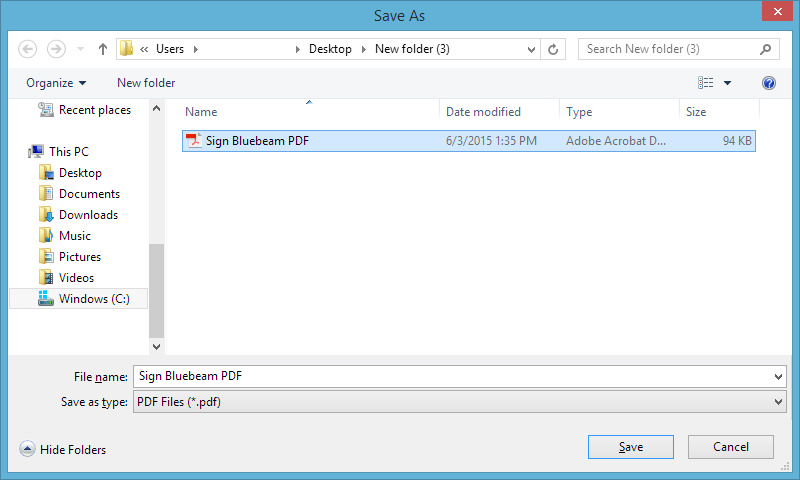The height and width of the screenshot is (480, 800).
Task: Expand the arrow after Desktop breadcrumb
Action: pos(364,49)
